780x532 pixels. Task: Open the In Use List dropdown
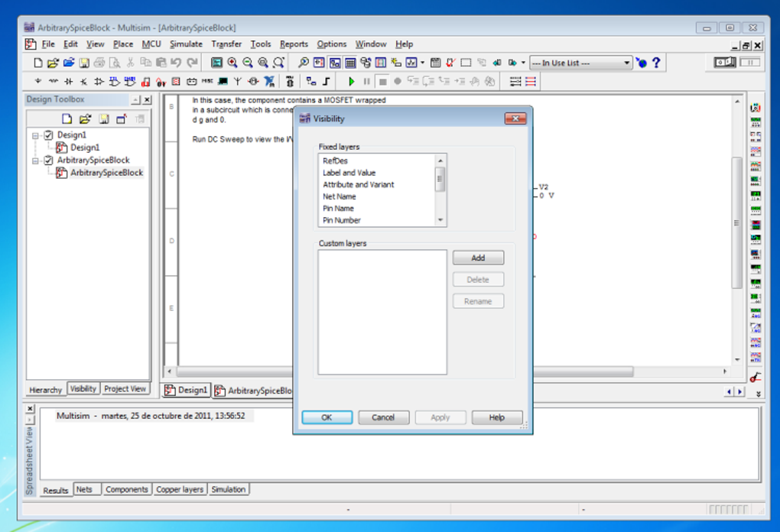pos(581,63)
